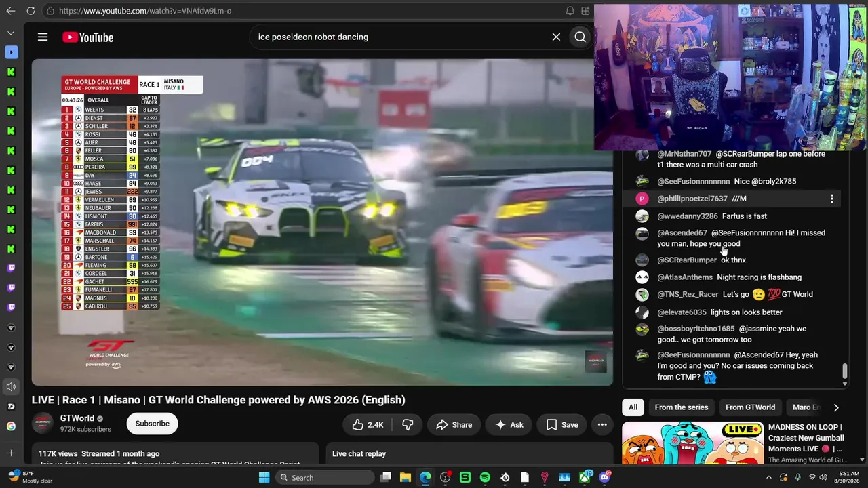The image size is (868, 488).
Task: Click the '117K views' description text
Action: pyautogui.click(x=58, y=453)
